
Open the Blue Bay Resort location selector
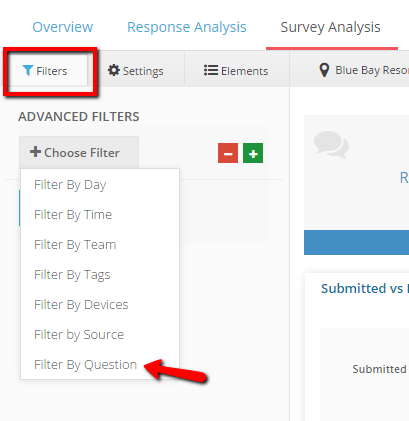pyautogui.click(x=363, y=70)
